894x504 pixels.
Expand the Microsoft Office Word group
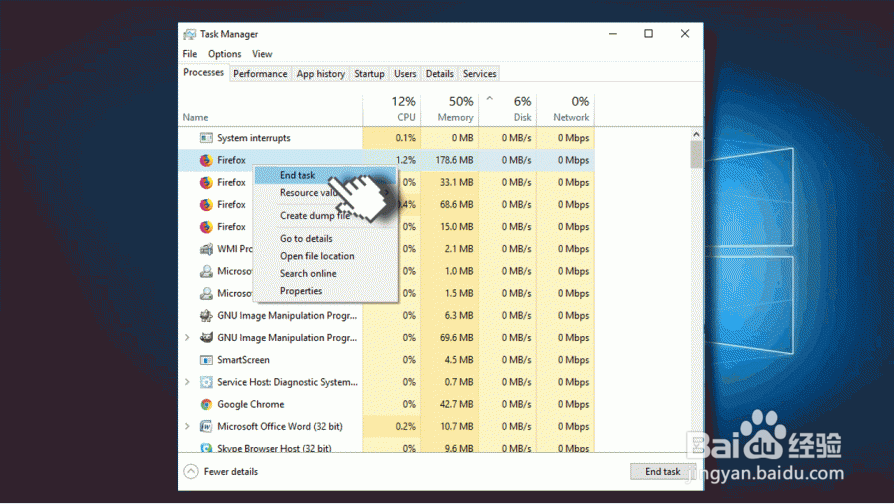click(187, 426)
